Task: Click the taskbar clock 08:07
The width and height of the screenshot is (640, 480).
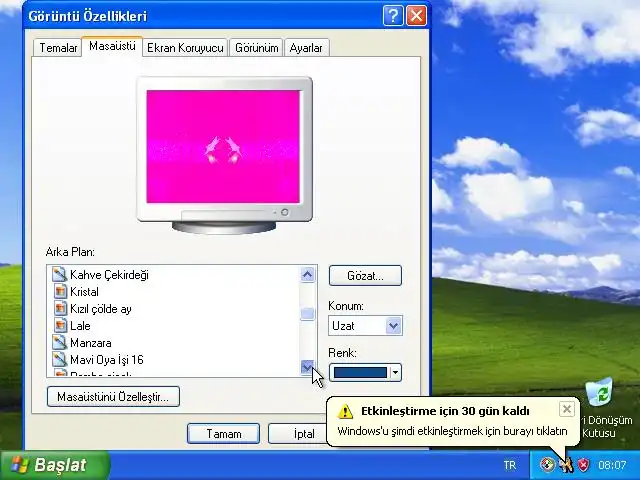Action: [612, 465]
